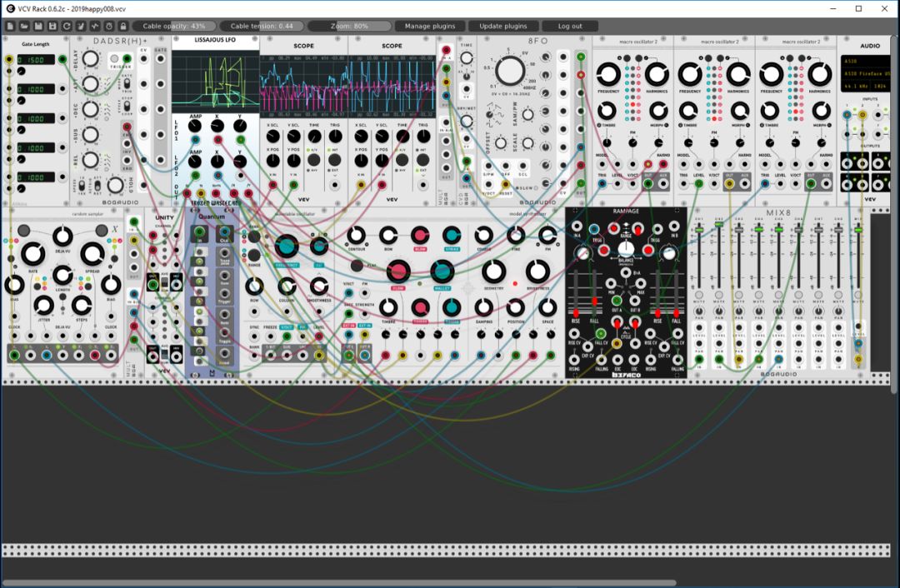900x588 pixels.
Task: Click first macro oscillator Harmonics knob
Action: pyautogui.click(x=656, y=75)
